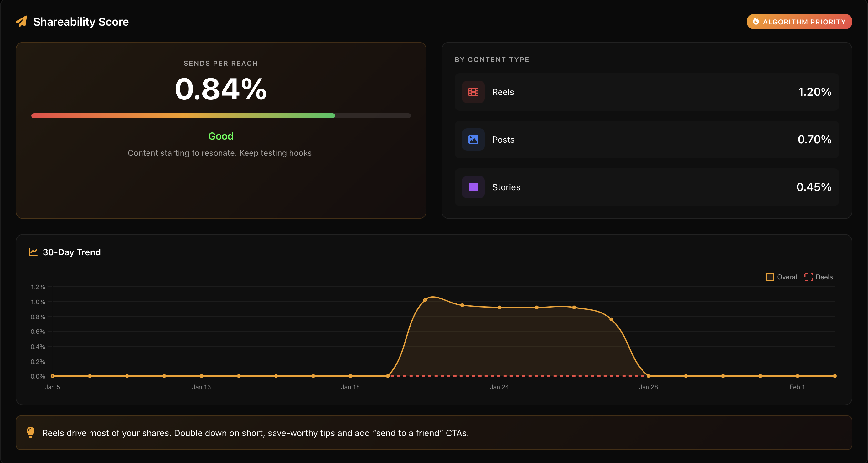
Task: Click the Overall legend square icon
Action: (x=770, y=277)
